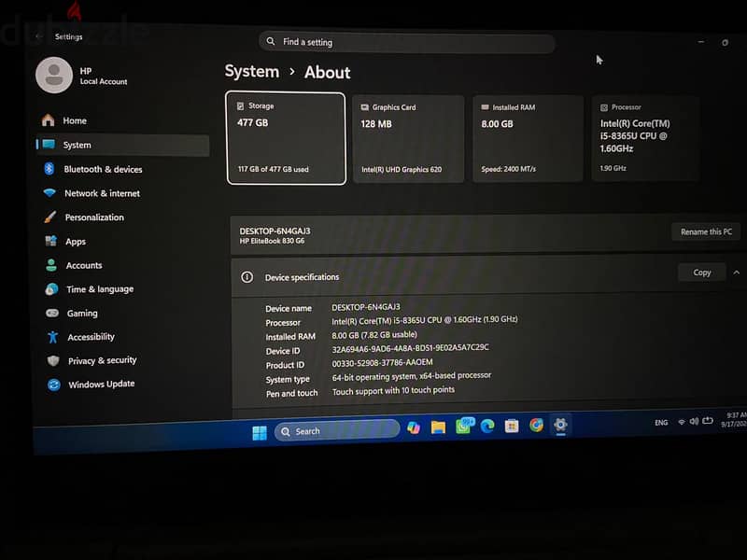Image resolution: width=747 pixels, height=560 pixels.
Task: Go back with the Settings back arrow
Action: (38, 36)
